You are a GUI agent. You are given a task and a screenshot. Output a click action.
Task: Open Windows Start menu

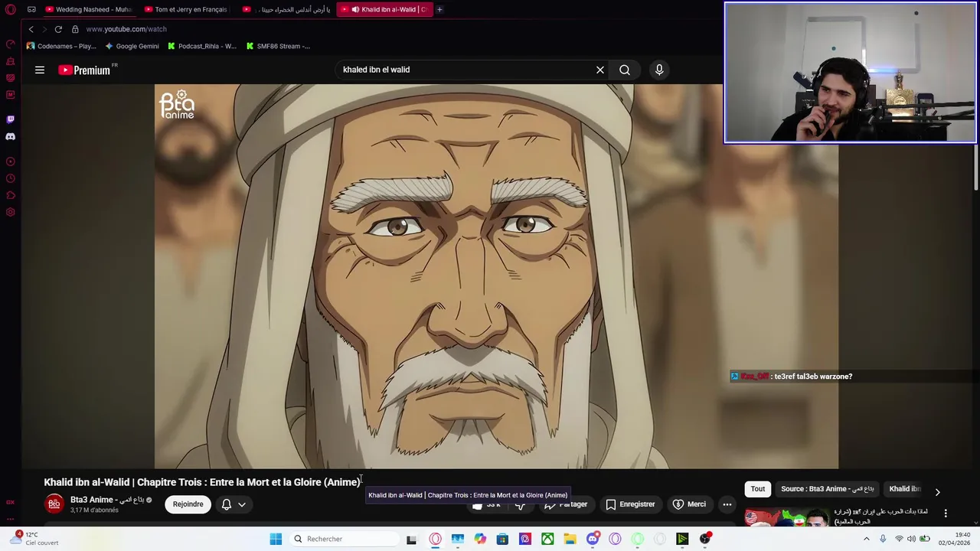(x=276, y=539)
